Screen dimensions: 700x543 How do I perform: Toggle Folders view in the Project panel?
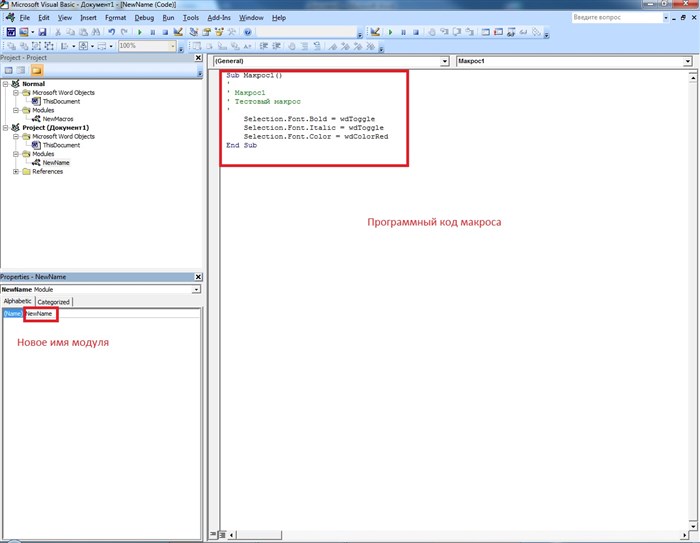(37, 71)
